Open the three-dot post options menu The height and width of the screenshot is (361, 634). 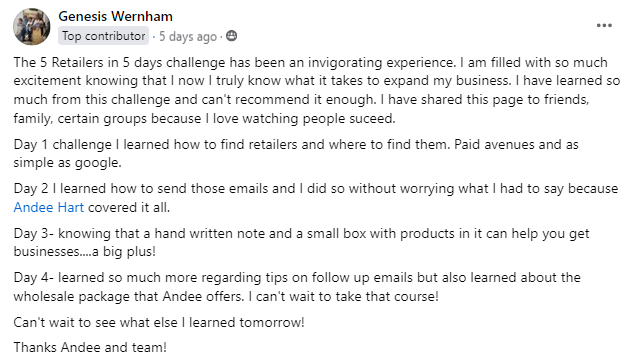[x=604, y=25]
